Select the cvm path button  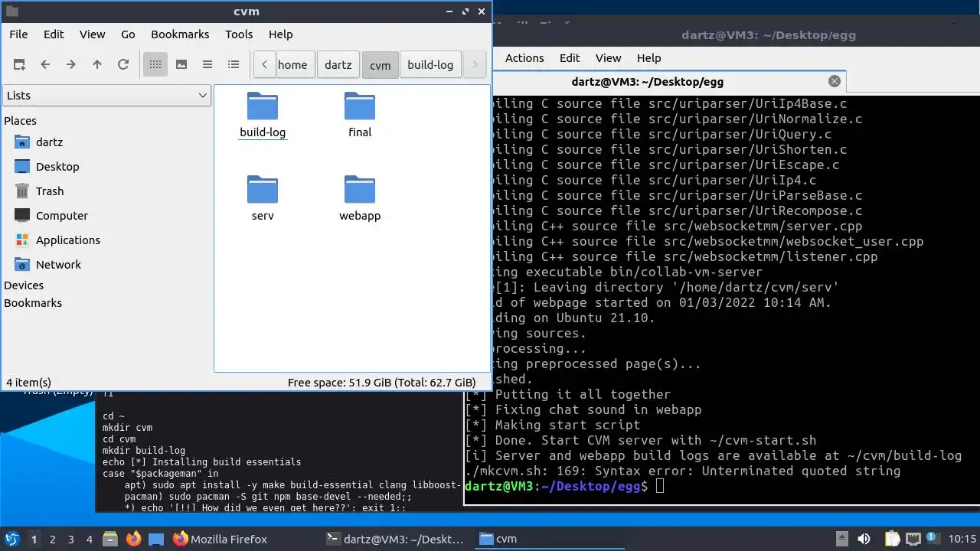pos(381,65)
